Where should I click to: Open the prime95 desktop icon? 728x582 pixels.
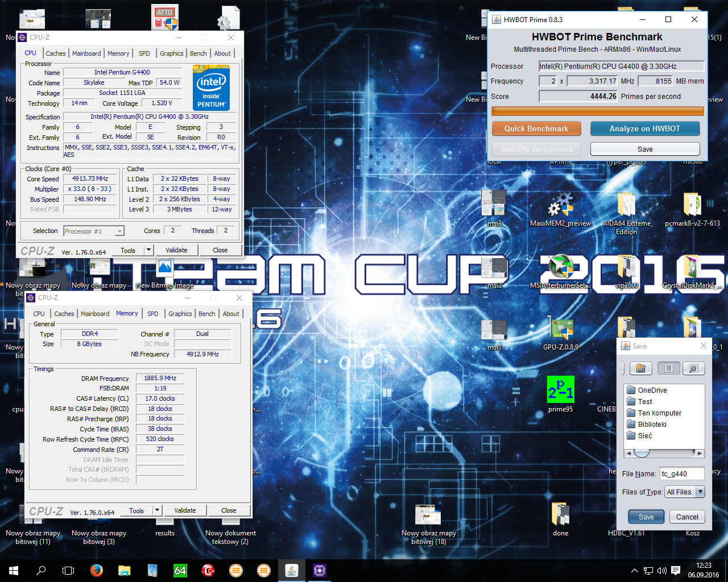coord(560,394)
